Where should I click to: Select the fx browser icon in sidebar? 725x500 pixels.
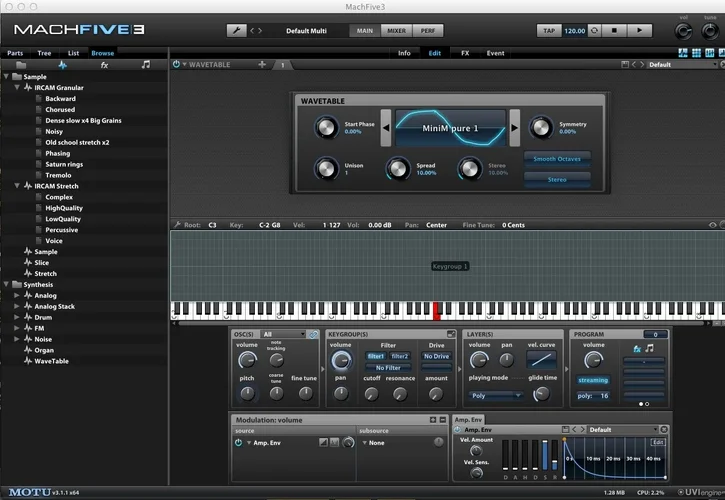click(x=104, y=64)
